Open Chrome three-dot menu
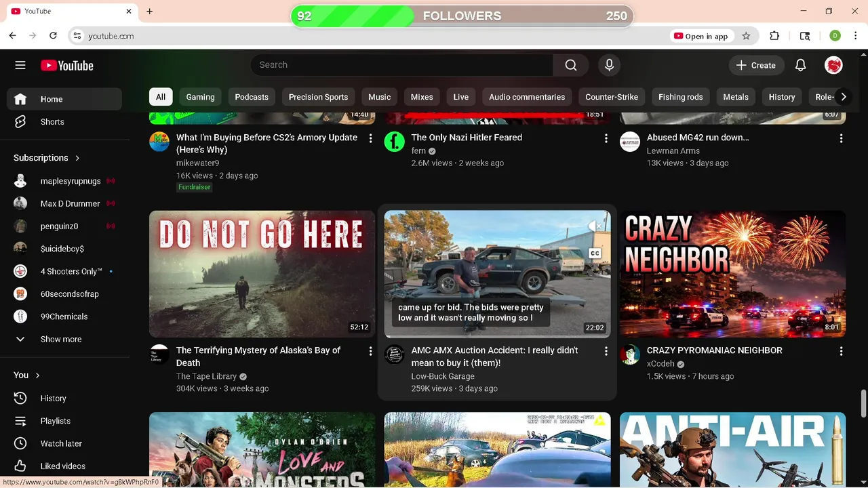The image size is (868, 488). [854, 36]
